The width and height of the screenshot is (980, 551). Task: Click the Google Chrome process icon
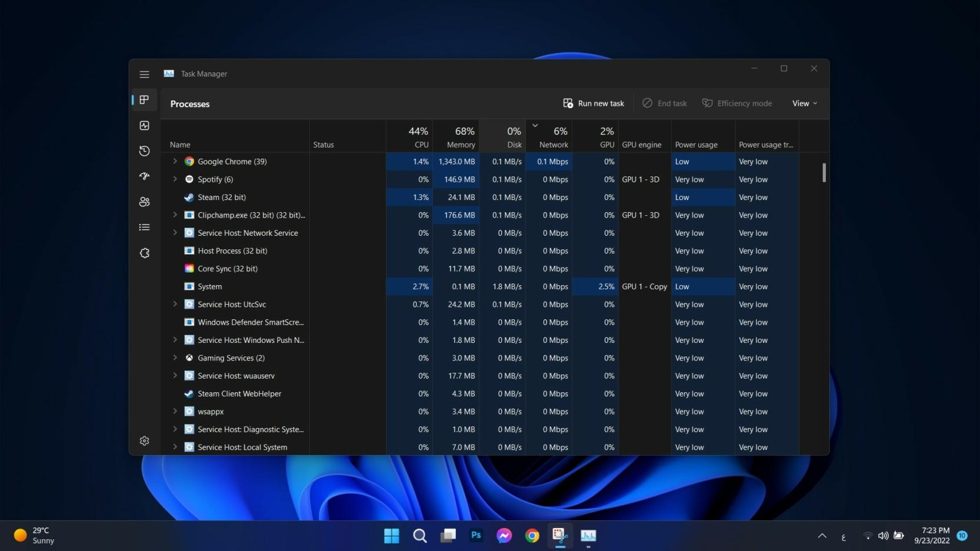click(x=189, y=161)
